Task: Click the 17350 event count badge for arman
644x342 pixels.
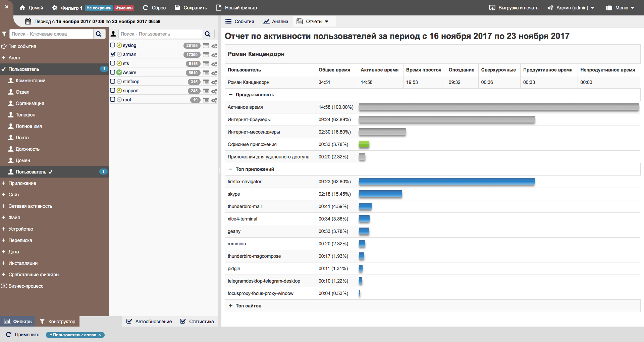Action: pyautogui.click(x=192, y=55)
